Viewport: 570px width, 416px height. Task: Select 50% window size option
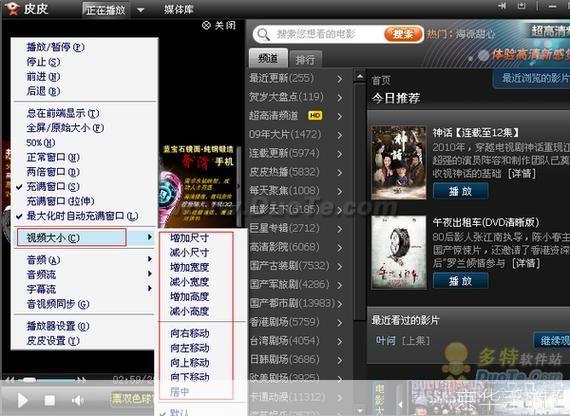click(x=40, y=143)
